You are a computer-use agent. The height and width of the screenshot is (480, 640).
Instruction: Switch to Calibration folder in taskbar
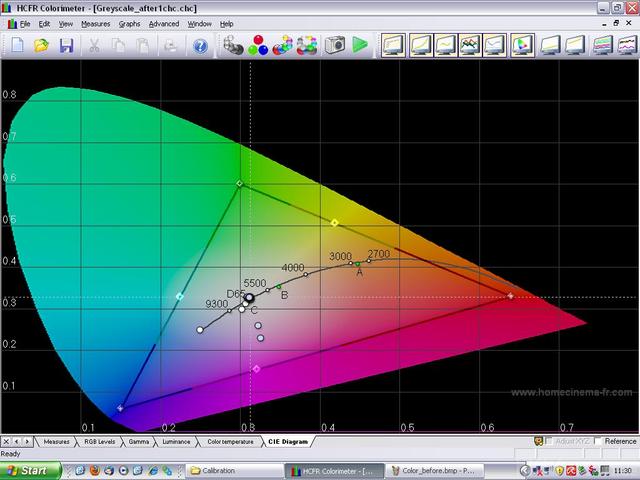pos(233,471)
